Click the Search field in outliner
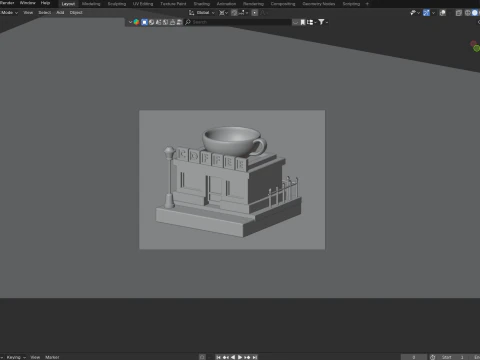Screen dimensions: 480x360 [238, 22]
